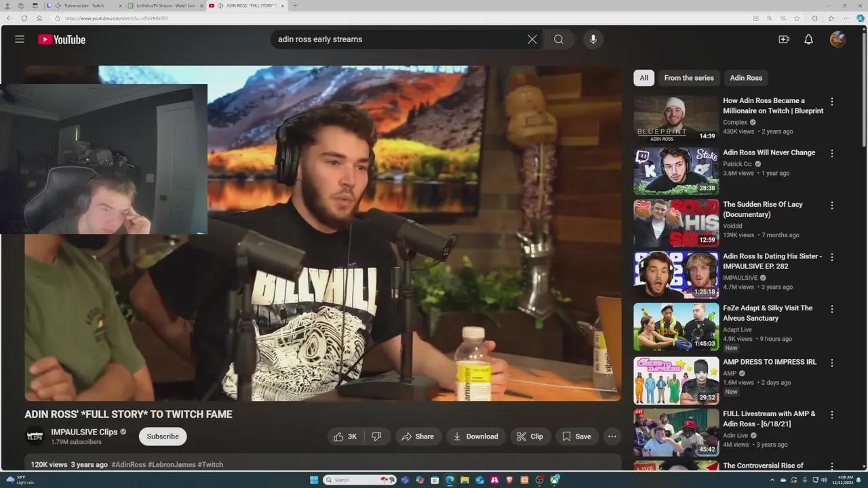This screenshot has height=488, width=868.
Task: Open a new browser tab
Action: (x=295, y=5)
